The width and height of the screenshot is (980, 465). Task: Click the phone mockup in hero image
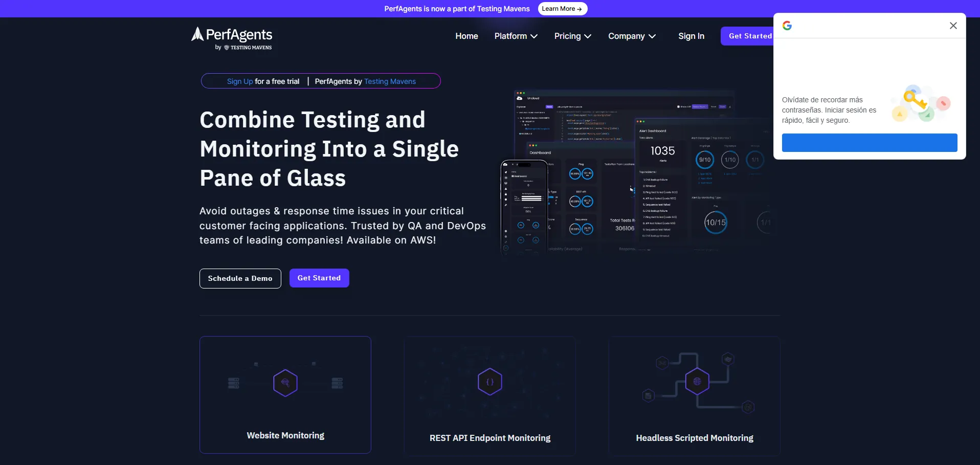tap(523, 207)
